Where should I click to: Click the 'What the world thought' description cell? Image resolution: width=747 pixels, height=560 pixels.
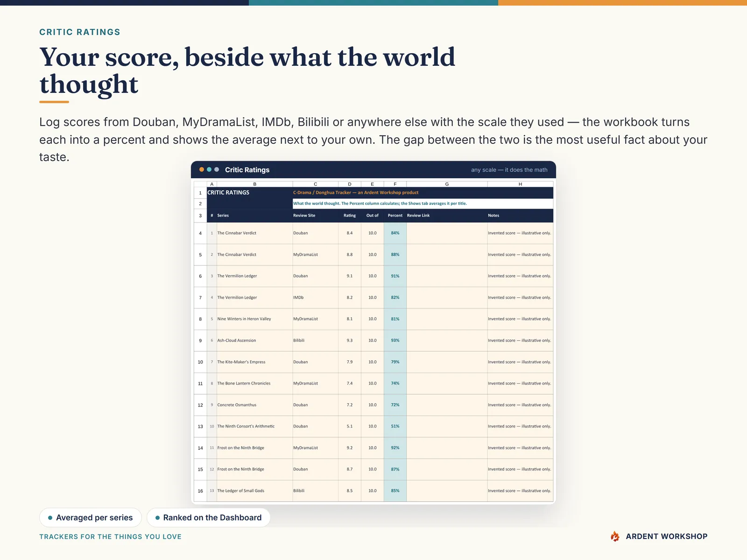pos(423,203)
